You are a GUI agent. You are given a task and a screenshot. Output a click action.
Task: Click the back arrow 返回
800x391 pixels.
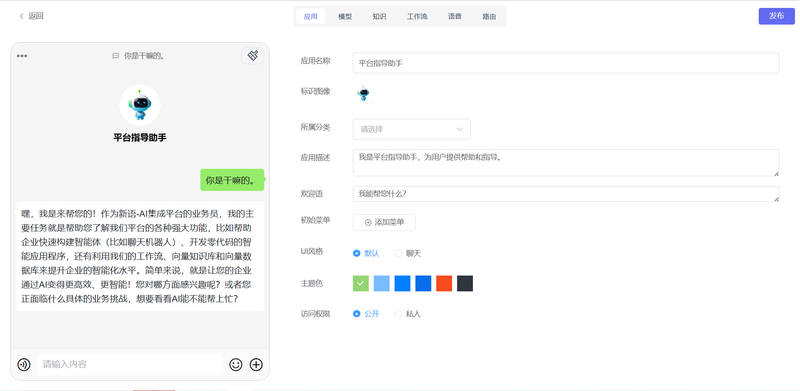[31, 16]
